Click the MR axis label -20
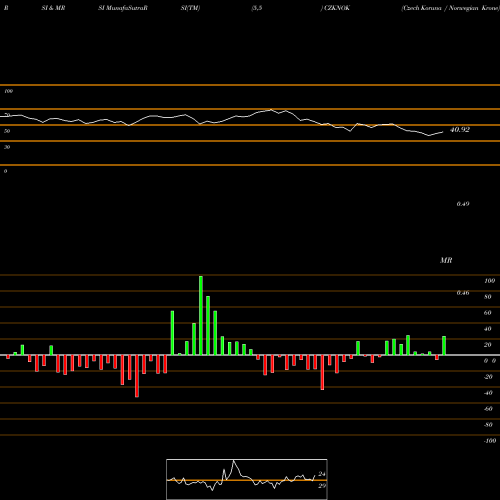This screenshot has height=500, width=500. (x=488, y=377)
